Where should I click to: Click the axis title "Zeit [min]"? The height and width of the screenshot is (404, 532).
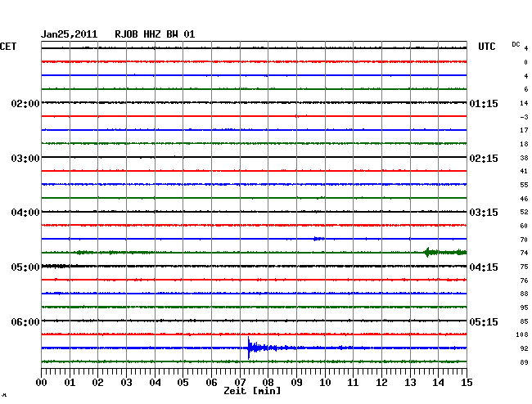(x=252, y=391)
